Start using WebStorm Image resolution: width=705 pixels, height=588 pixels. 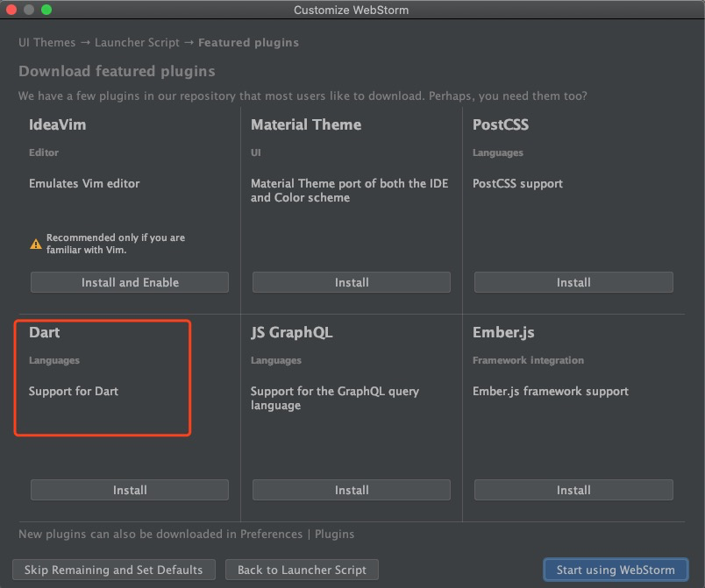tap(616, 570)
